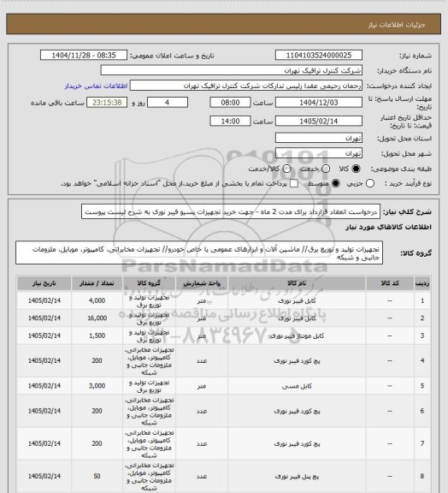Screen dimensions: 448x493
Task: Choose the جزیی purchase type radio
Action: [370, 183]
